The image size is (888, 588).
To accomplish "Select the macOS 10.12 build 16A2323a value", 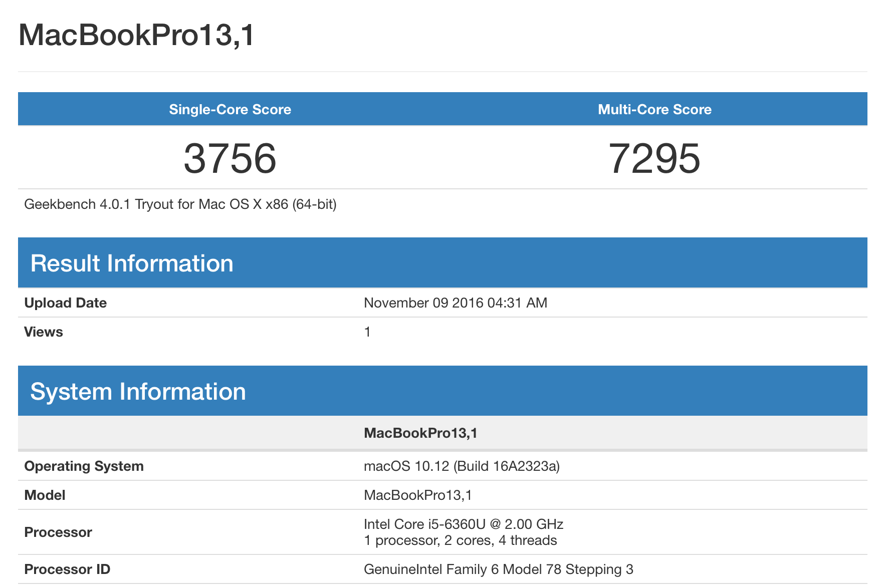I will (x=462, y=466).
